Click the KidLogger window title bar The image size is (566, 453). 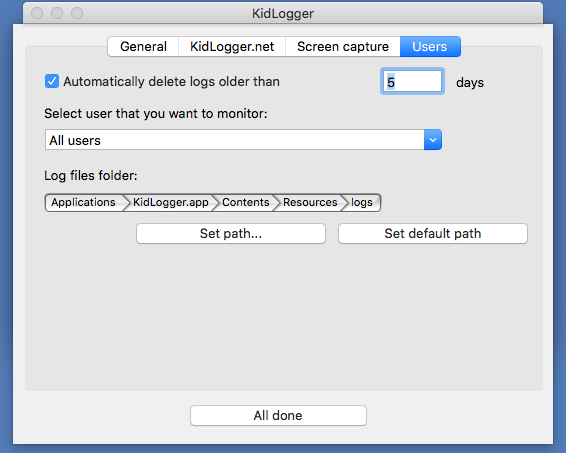(x=283, y=13)
